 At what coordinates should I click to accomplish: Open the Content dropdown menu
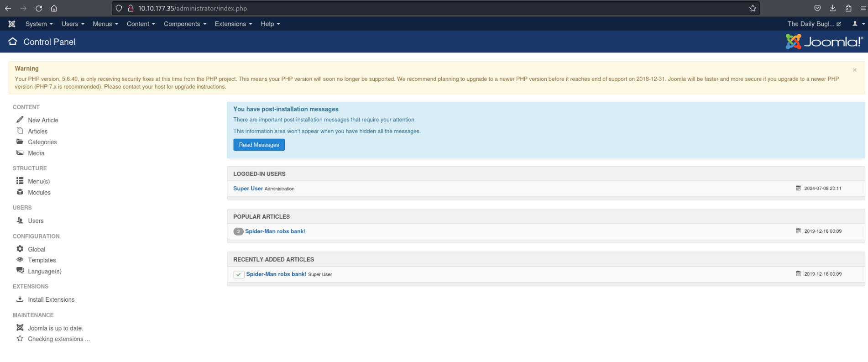point(141,24)
